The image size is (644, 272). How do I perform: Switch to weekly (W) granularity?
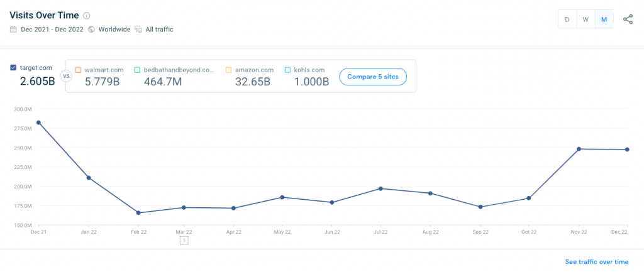coord(586,19)
